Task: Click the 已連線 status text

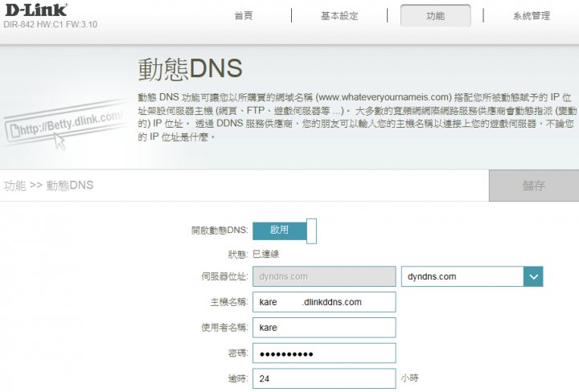Action: 266,254
